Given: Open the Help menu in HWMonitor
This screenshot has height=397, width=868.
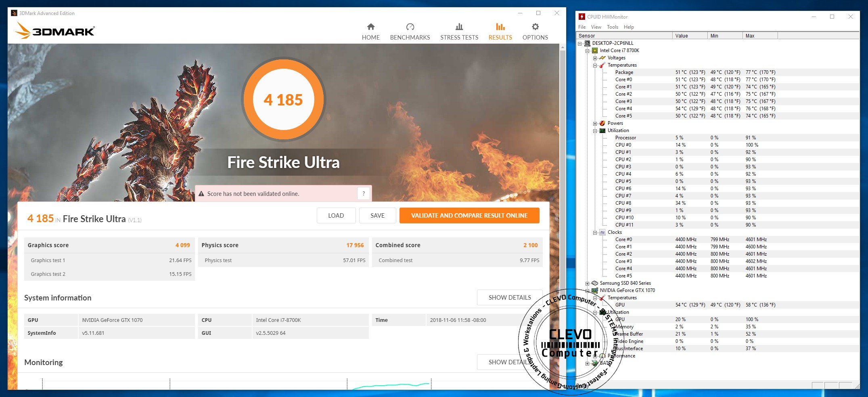Looking at the screenshot, I should (x=629, y=27).
